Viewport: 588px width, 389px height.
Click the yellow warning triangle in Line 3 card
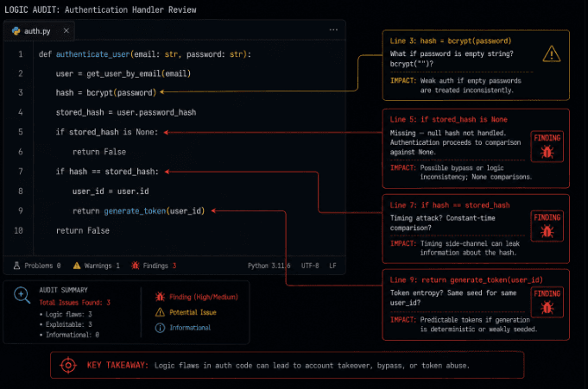[x=551, y=53]
